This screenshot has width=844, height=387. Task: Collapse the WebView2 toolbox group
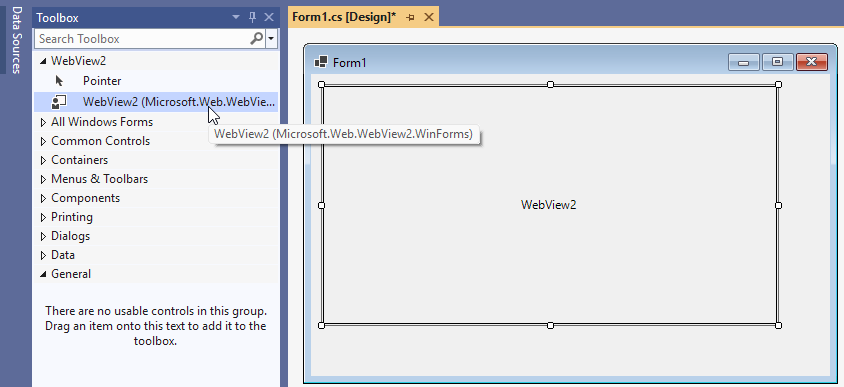click(43, 61)
